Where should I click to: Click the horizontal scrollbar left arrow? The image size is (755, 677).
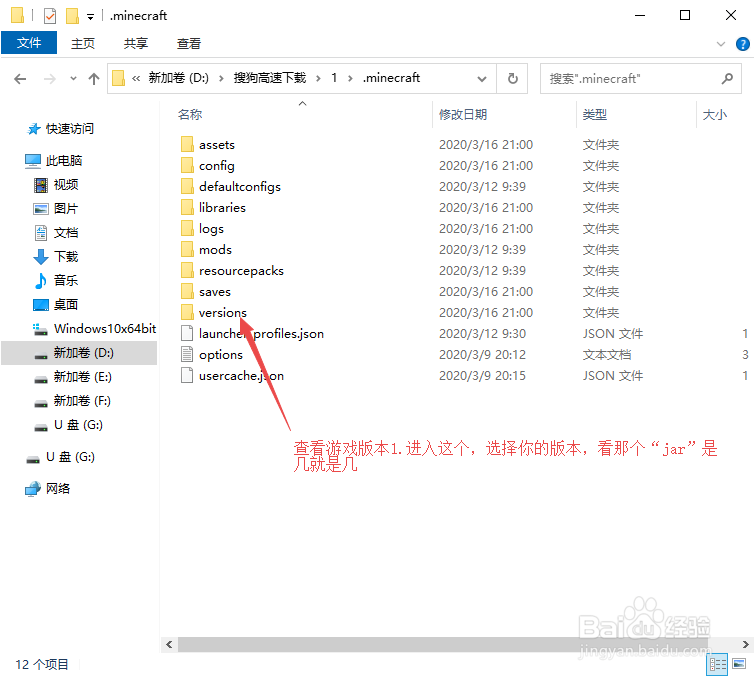(169, 644)
